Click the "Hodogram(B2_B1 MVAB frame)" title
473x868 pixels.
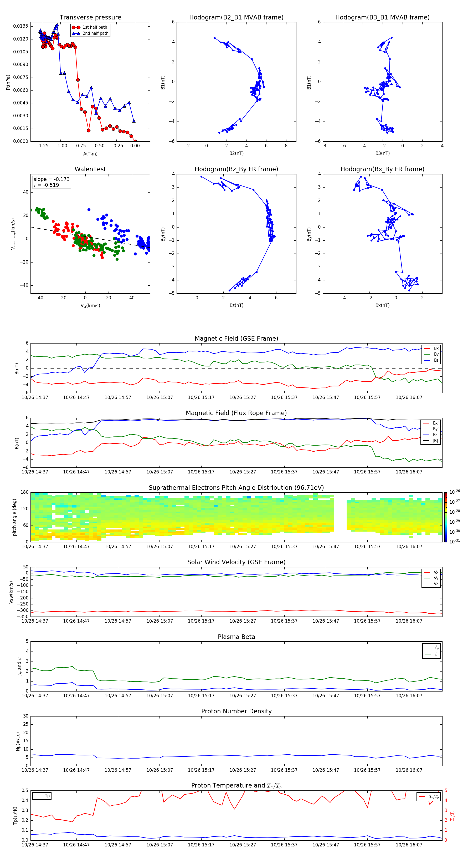tap(236, 18)
